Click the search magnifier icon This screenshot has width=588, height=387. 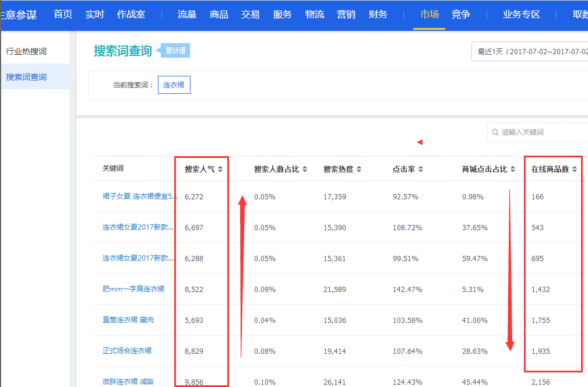[x=495, y=132]
